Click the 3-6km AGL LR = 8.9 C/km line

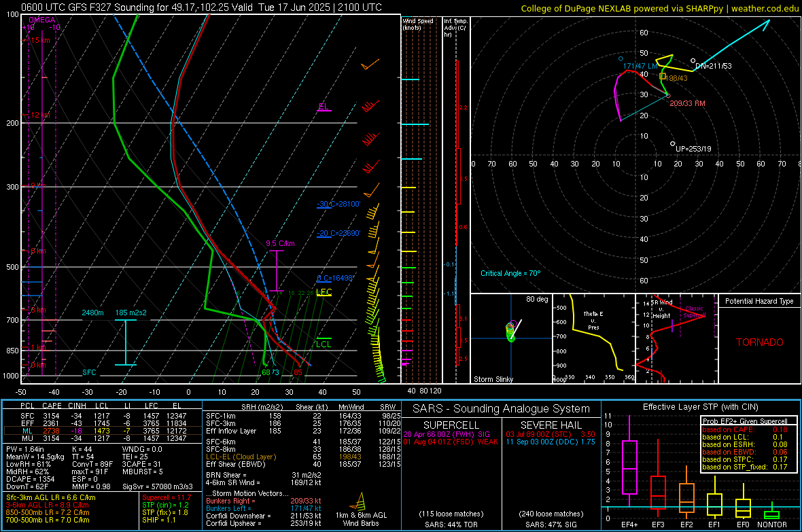point(47,505)
